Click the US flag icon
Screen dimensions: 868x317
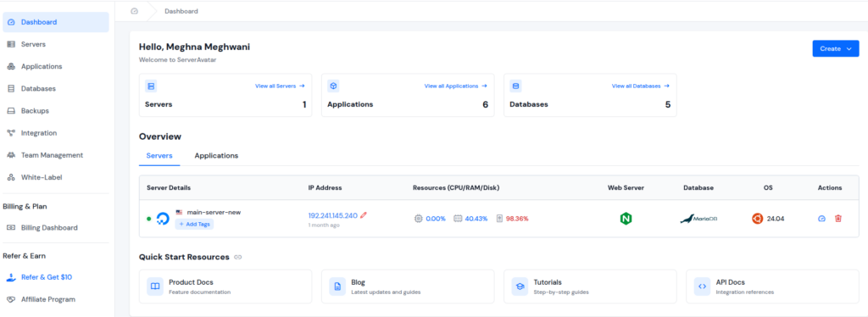[179, 212]
